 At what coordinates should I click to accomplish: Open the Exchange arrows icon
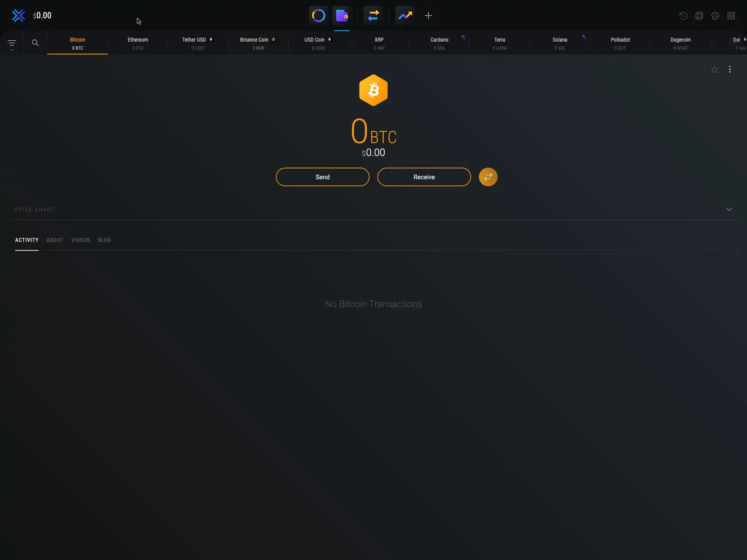coord(373,16)
